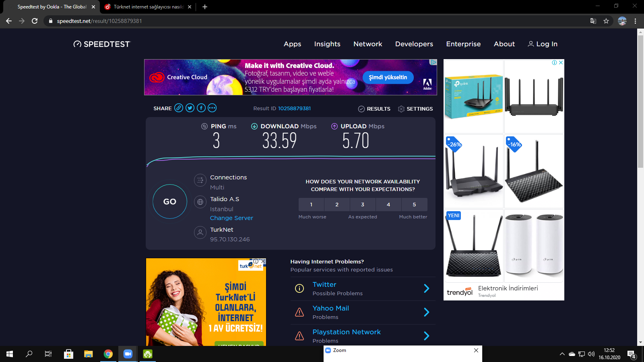Screen dimensions: 644x362
Task: Rate network availability as 2
Action: pyautogui.click(x=337, y=204)
